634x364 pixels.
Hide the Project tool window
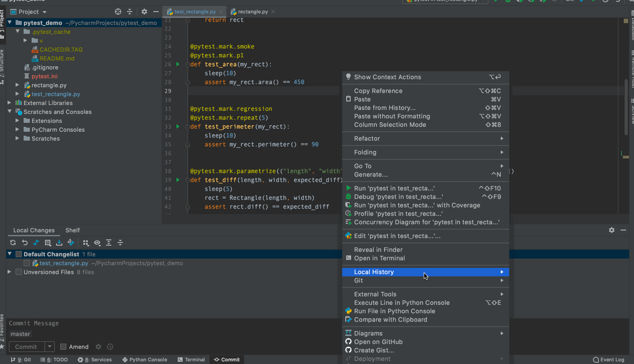pos(155,12)
